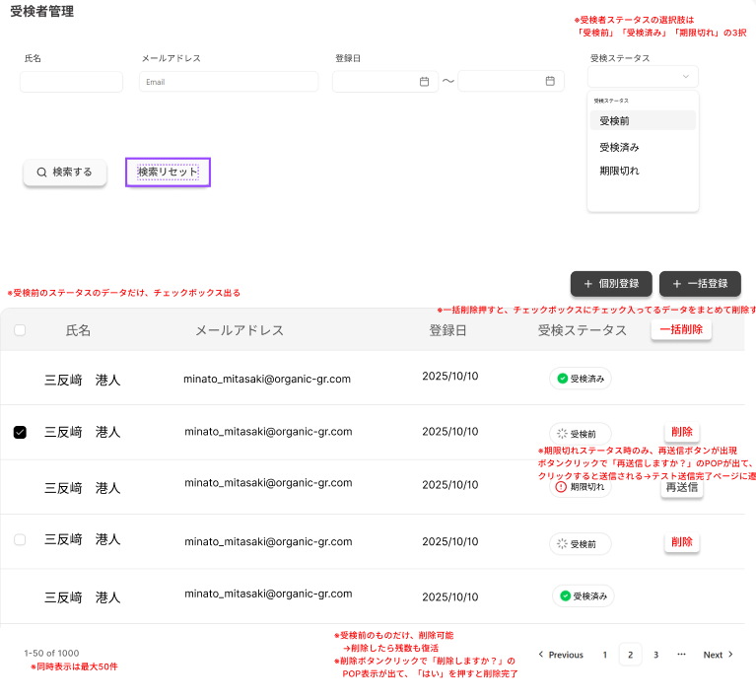
Task: Click the calendar icon in start date field
Action: click(424, 82)
